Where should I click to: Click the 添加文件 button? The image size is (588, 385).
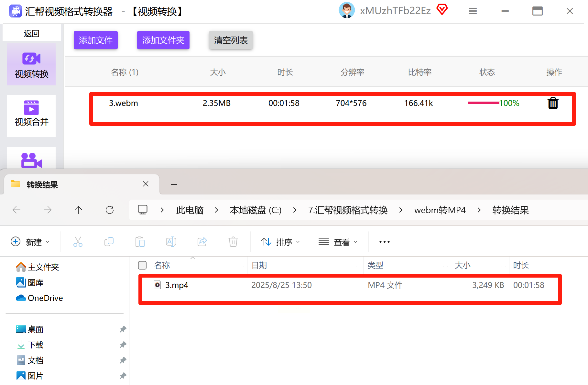point(96,40)
